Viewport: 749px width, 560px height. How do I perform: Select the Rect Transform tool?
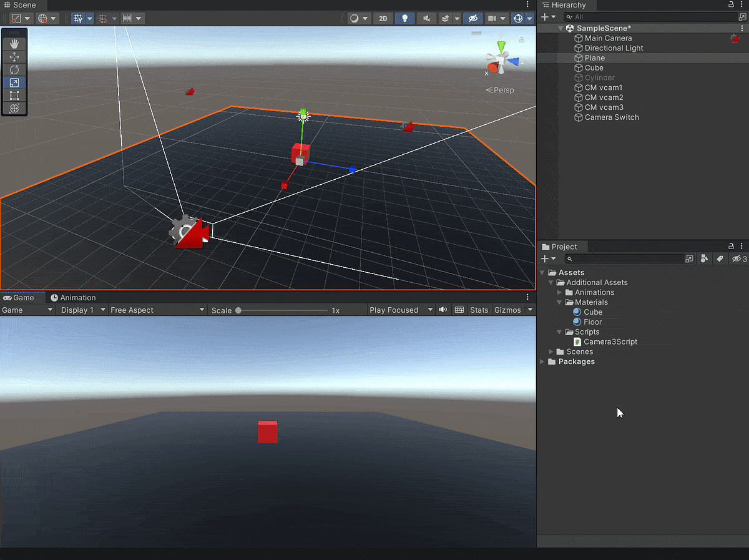(x=14, y=96)
